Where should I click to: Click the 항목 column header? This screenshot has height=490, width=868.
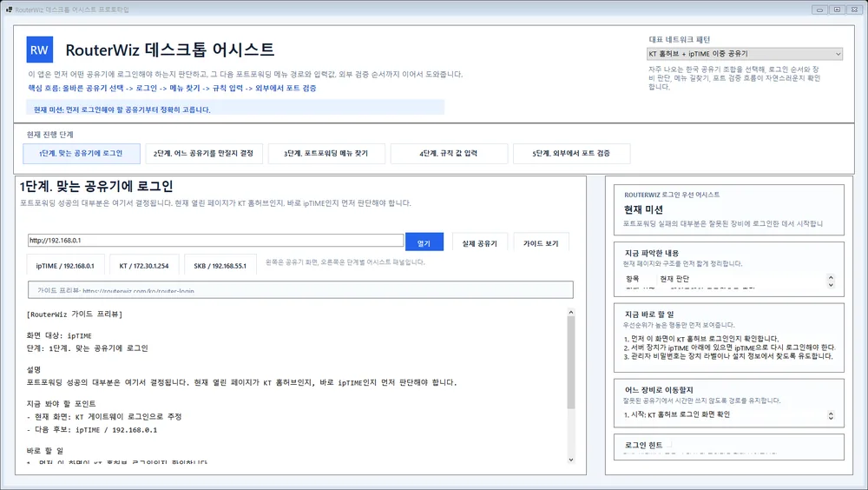click(x=632, y=279)
